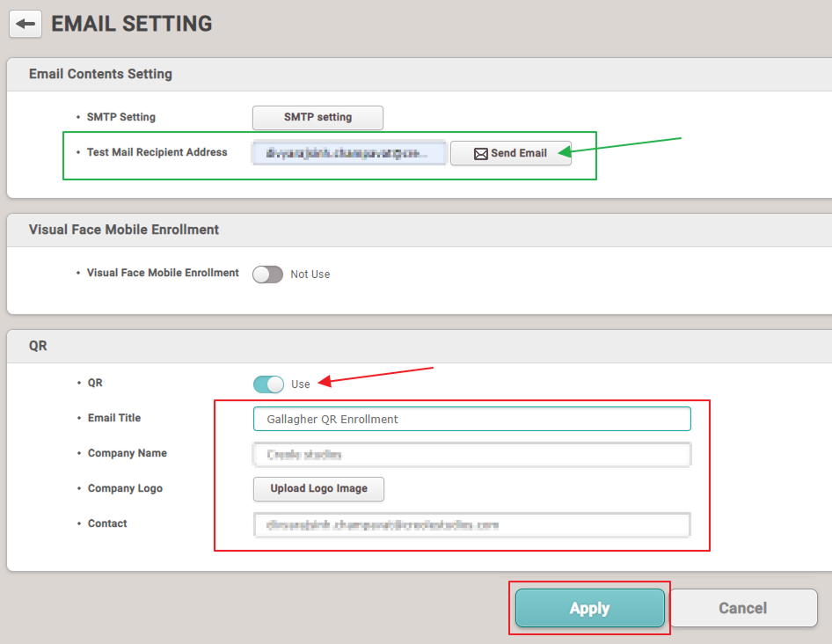Click into the Company Name field

pos(471,454)
